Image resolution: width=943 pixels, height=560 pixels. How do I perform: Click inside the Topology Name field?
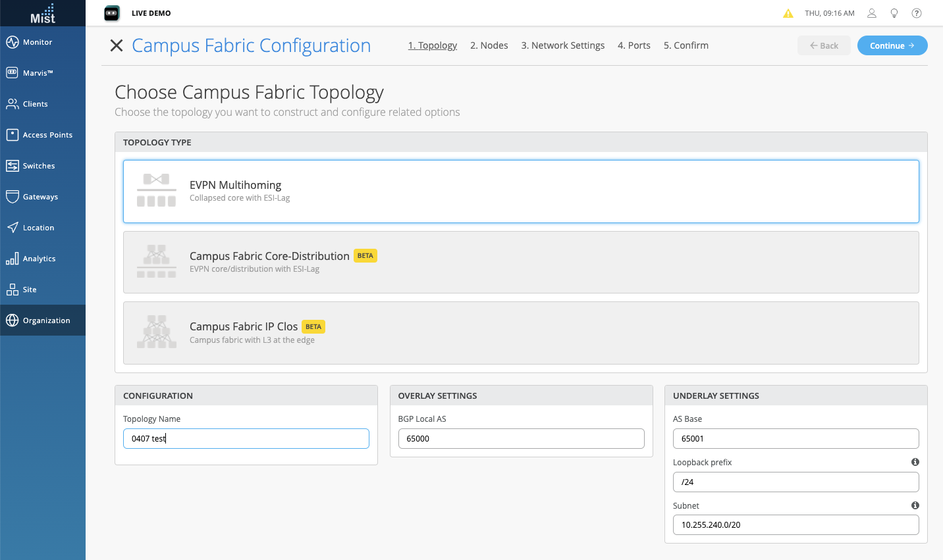246,439
